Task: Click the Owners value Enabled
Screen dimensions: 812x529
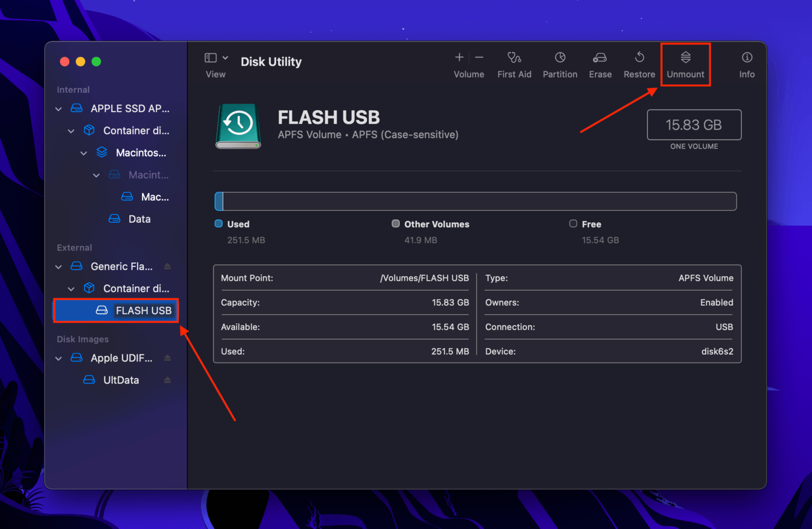Action: point(716,302)
